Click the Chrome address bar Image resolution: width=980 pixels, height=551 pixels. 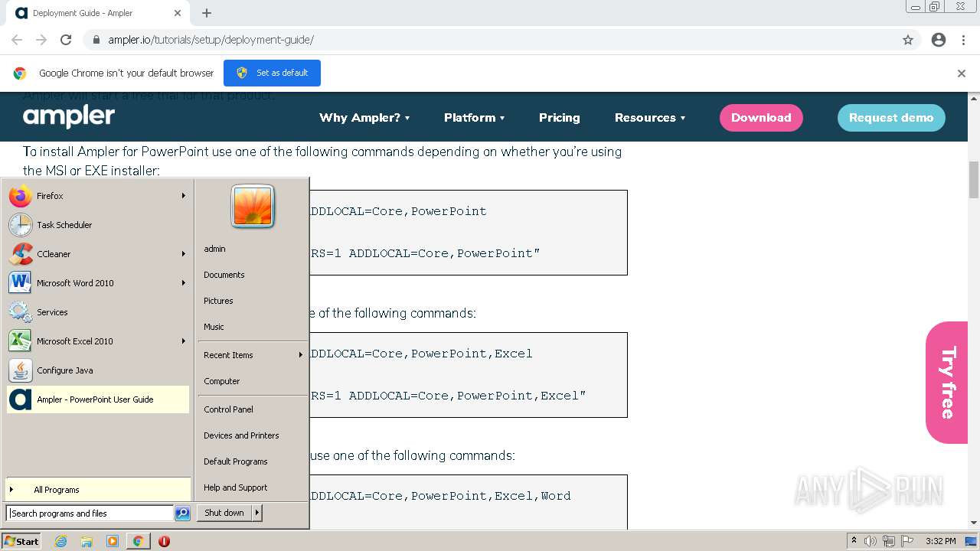tap(490, 40)
